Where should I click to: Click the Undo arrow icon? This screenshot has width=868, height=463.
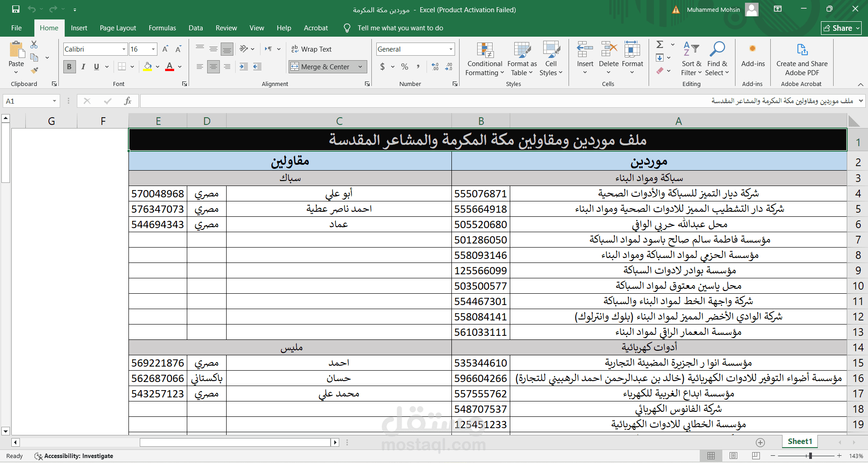(32, 9)
